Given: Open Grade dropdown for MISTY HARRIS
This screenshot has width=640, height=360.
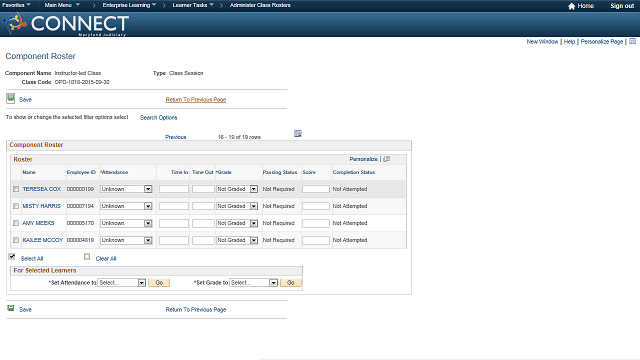Looking at the screenshot, I should pyautogui.click(x=237, y=206).
